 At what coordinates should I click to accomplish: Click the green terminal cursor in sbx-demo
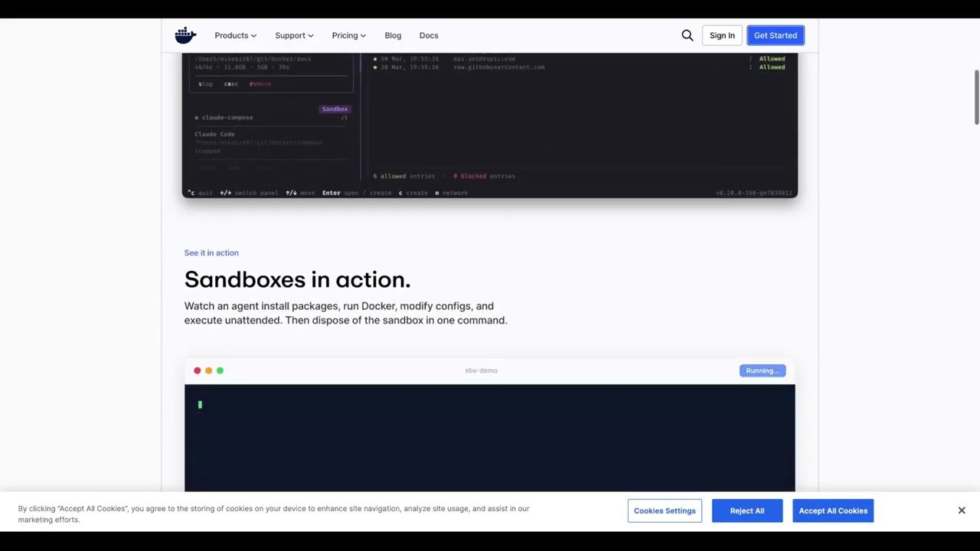200,405
